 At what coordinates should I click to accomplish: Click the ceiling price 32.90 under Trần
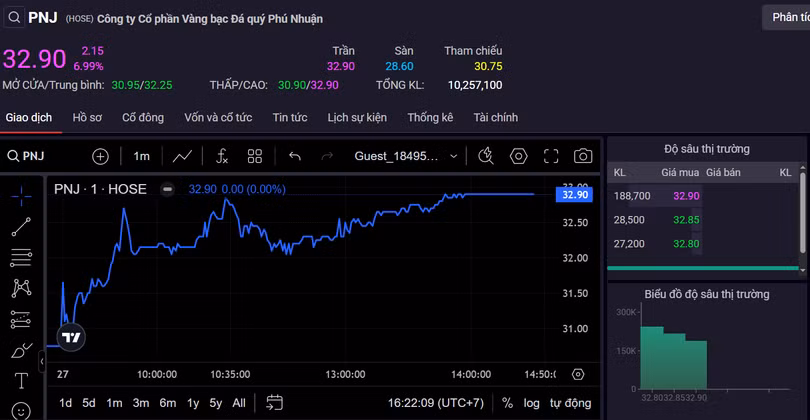click(341, 66)
